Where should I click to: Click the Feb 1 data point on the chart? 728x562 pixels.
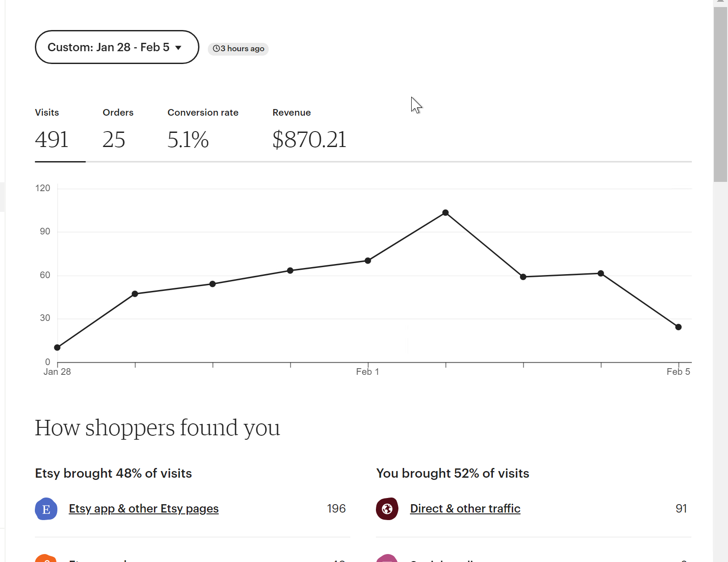(368, 260)
